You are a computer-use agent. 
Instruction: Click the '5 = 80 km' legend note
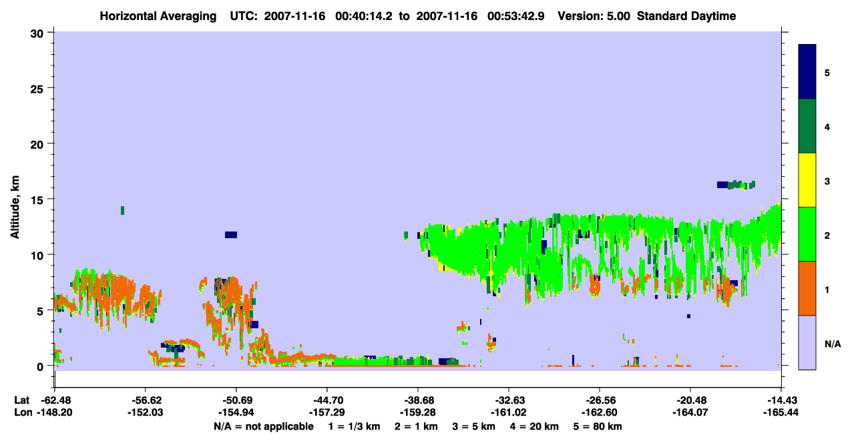[598, 426]
